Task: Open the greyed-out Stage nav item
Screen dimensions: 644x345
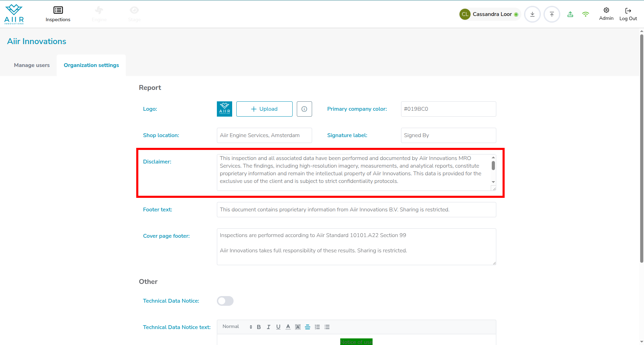Action: (x=134, y=14)
